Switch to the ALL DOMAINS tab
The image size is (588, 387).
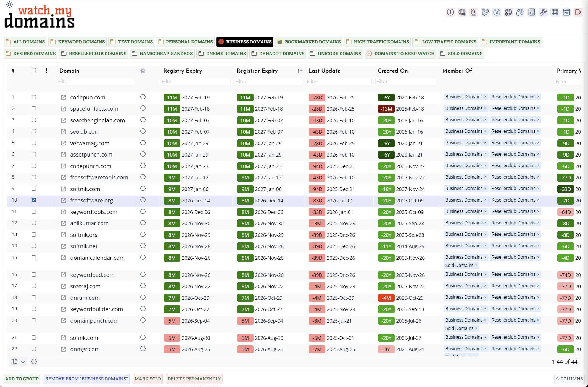coord(25,42)
